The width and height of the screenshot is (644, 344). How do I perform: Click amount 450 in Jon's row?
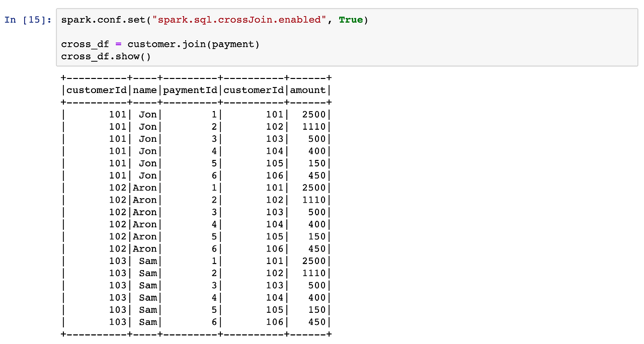[x=317, y=176]
